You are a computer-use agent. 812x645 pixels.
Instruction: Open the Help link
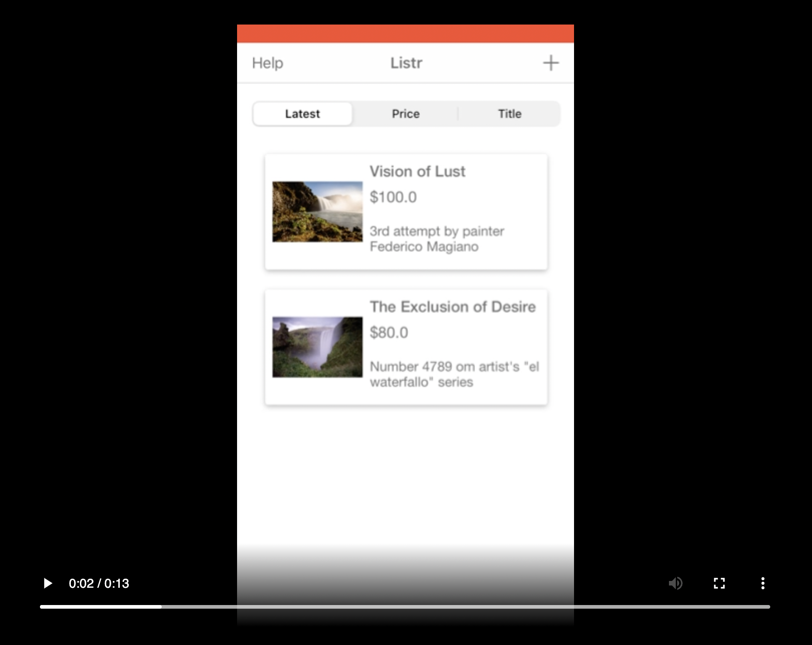[267, 63]
